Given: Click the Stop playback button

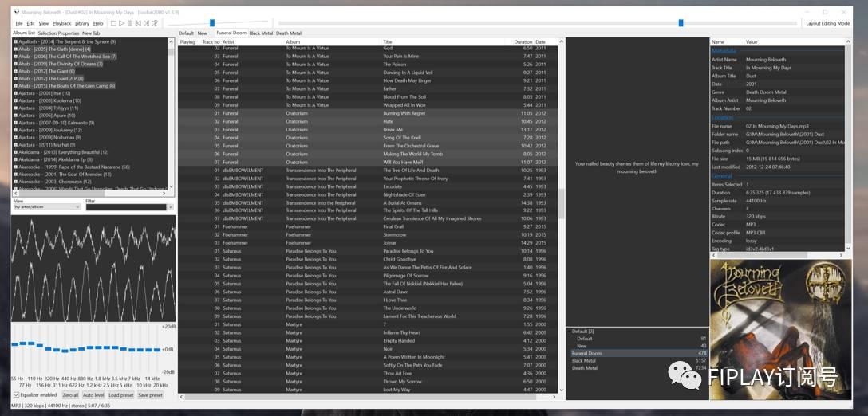Looking at the screenshot, I should [x=114, y=23].
